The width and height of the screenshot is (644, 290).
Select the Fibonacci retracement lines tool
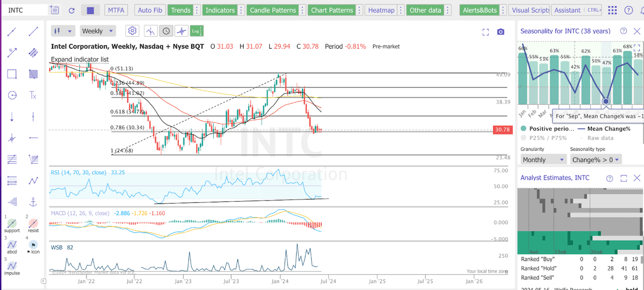[12, 159]
